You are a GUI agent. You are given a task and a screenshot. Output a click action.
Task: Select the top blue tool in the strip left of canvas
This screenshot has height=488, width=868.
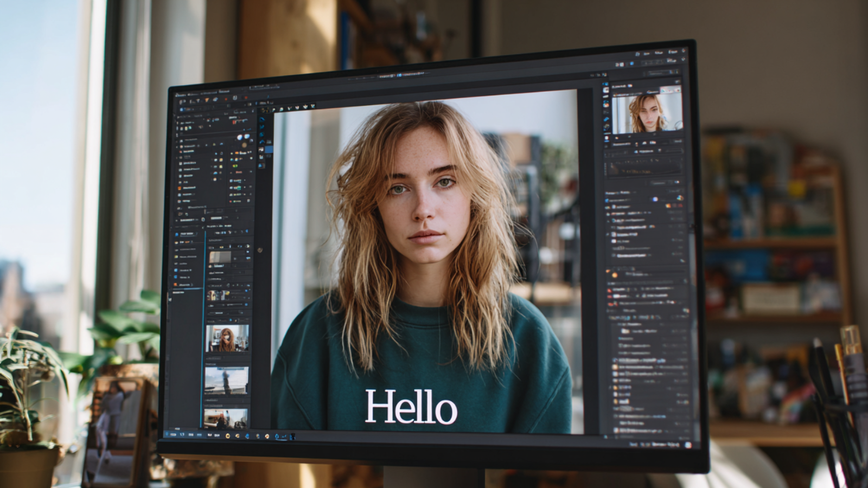coord(262,120)
